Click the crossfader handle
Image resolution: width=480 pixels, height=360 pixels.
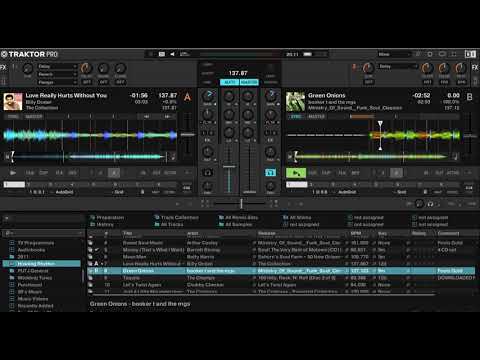241,203
